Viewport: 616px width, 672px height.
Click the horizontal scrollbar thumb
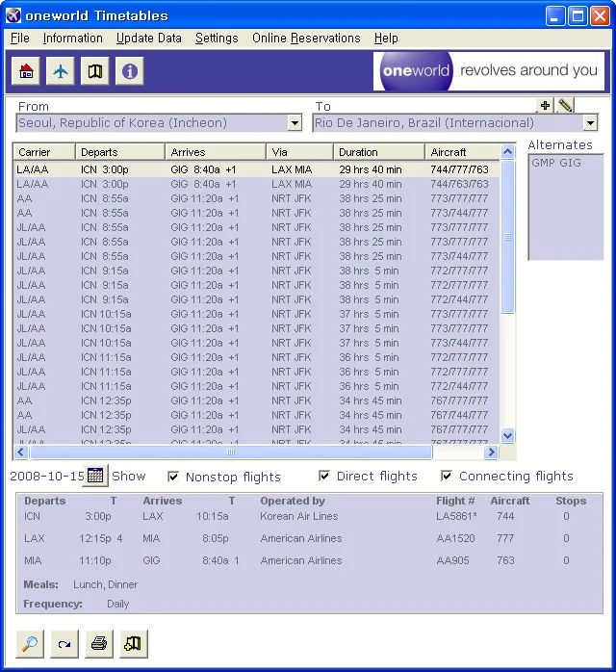click(231, 452)
